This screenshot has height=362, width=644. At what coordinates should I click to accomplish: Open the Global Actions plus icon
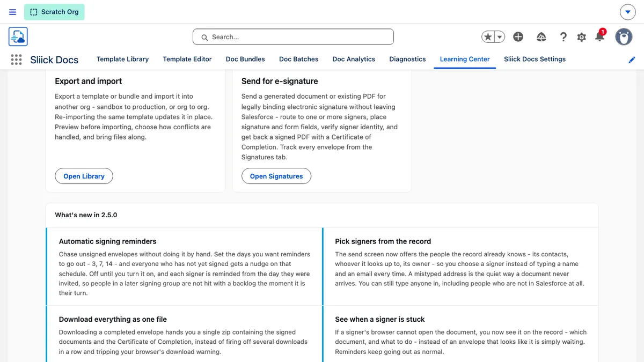518,37
